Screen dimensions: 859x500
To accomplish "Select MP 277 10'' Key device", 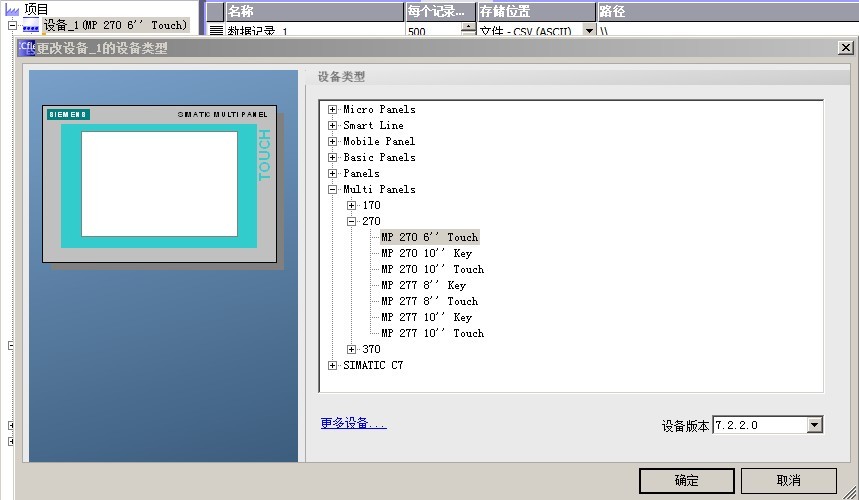I will click(427, 317).
